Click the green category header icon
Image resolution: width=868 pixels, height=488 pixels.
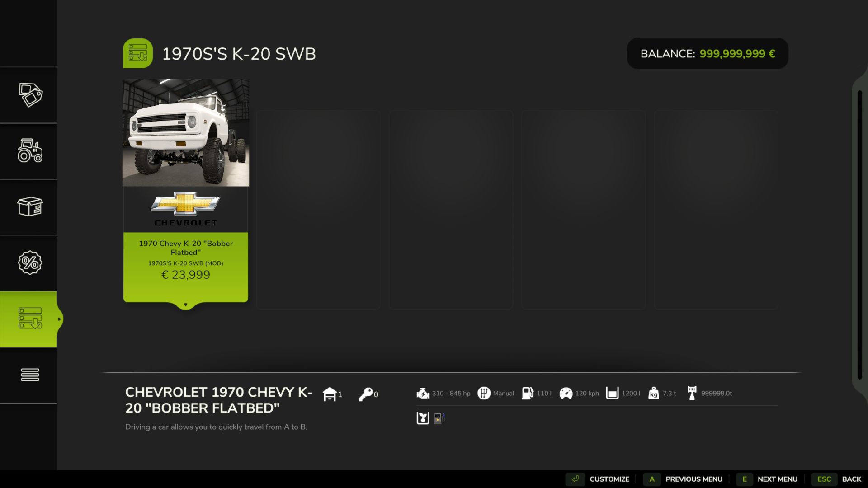[x=138, y=53]
